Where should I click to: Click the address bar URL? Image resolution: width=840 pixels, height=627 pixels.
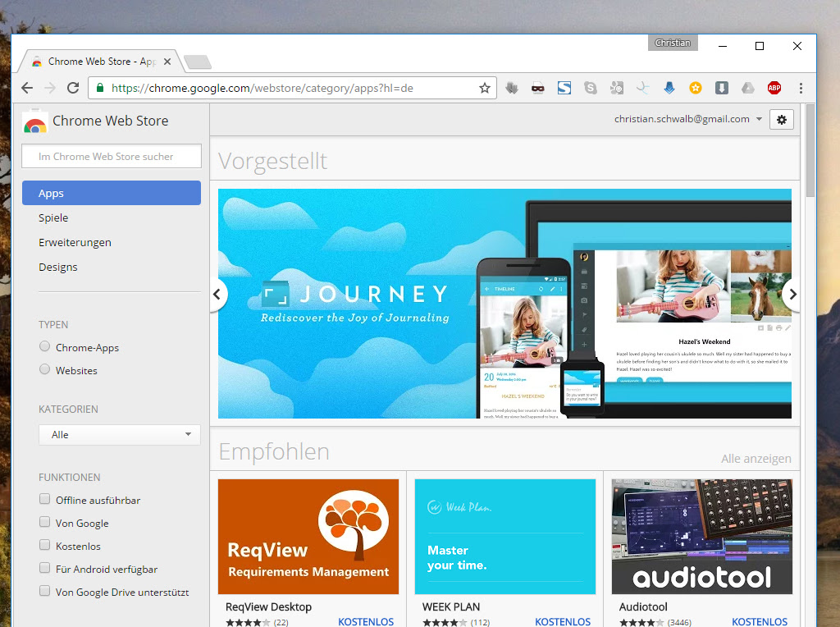point(262,88)
